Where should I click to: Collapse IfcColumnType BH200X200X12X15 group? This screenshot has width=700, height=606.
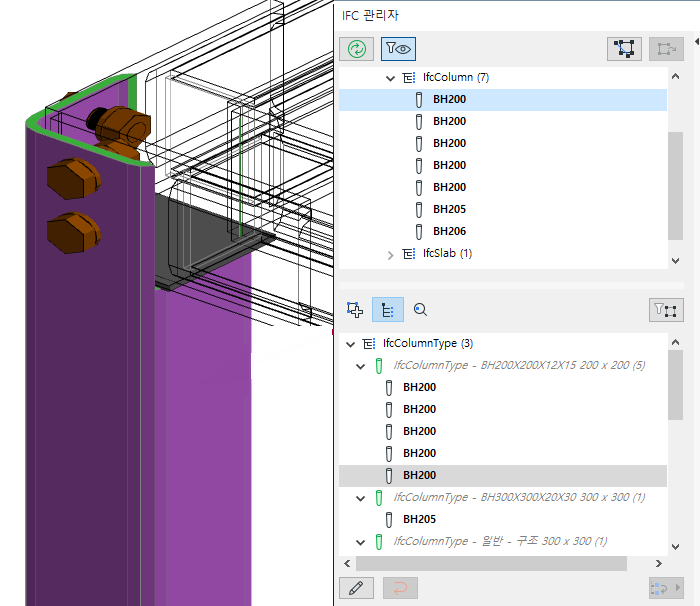pos(360,366)
